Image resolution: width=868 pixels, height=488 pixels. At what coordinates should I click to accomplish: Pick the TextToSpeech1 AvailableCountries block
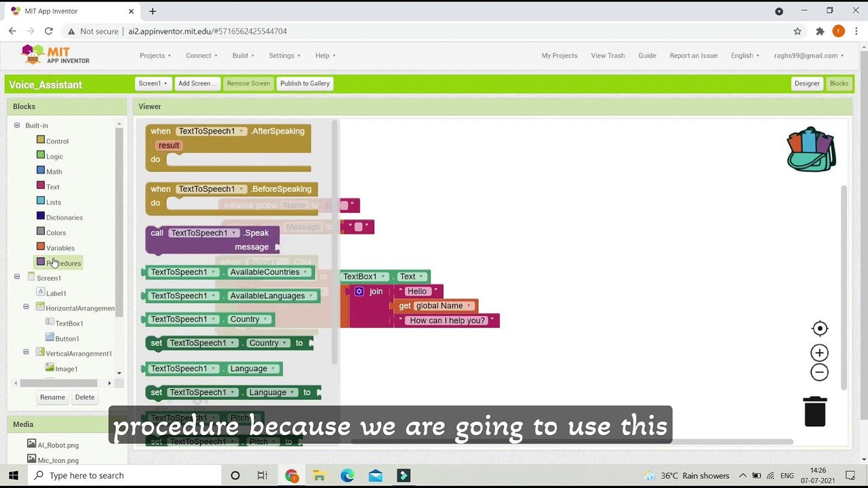(x=227, y=272)
